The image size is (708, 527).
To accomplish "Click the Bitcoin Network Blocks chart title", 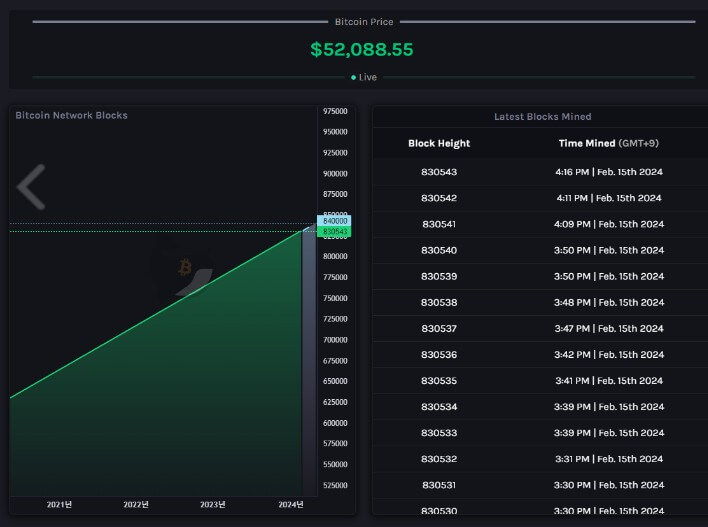I will [71, 115].
